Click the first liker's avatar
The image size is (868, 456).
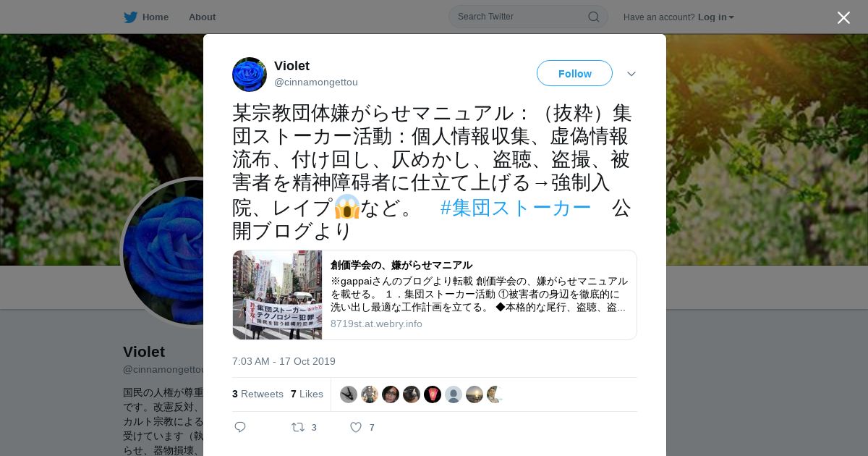pos(349,394)
